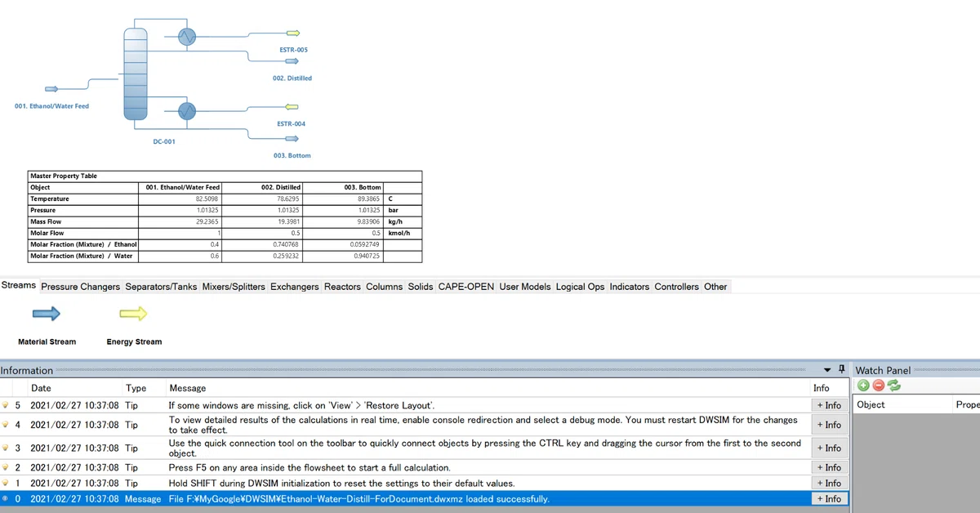Open the Pressure Changers palette tab
The height and width of the screenshot is (513, 980).
click(81, 287)
